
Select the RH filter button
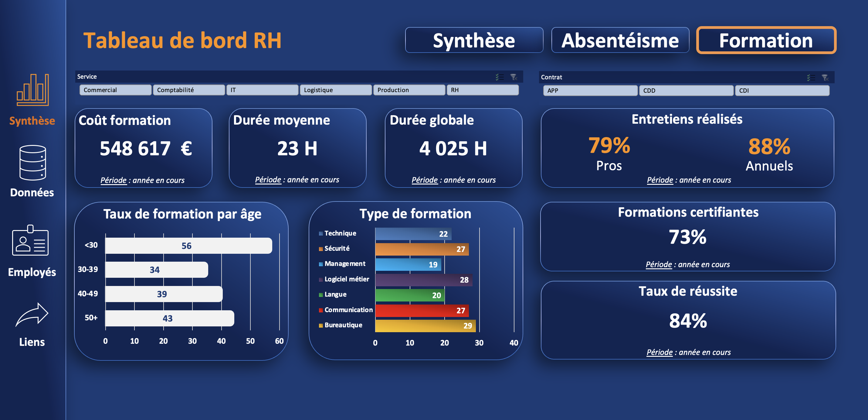483,90
